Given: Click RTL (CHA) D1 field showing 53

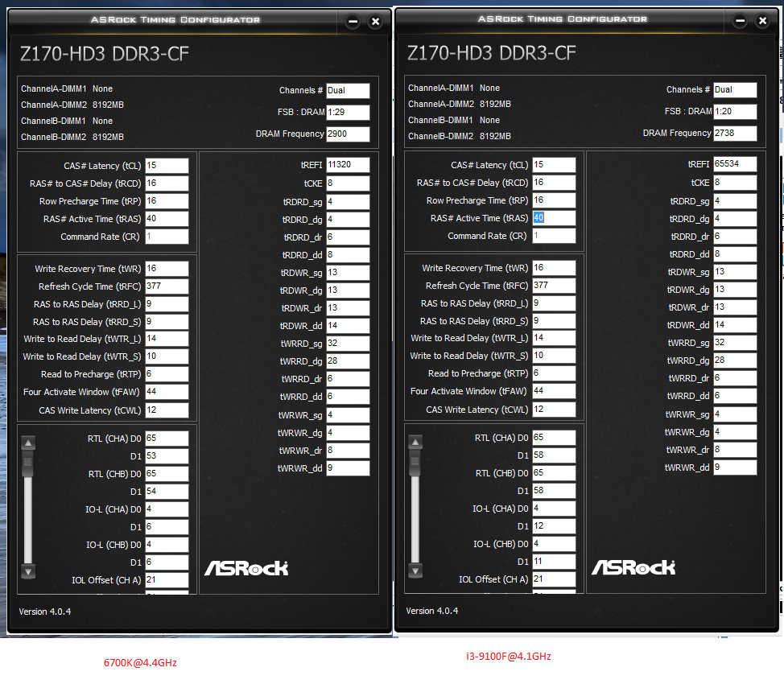Looking at the screenshot, I should [x=167, y=456].
